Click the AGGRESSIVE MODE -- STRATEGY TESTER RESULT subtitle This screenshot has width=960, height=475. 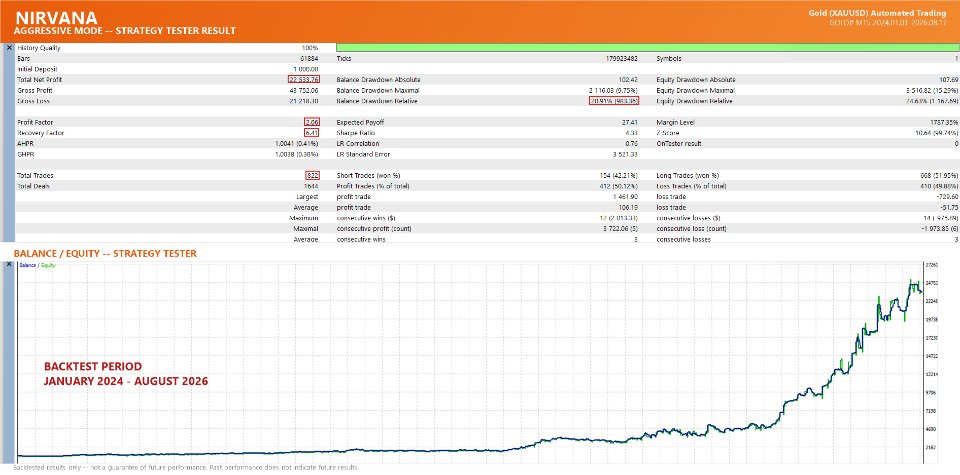tap(124, 31)
